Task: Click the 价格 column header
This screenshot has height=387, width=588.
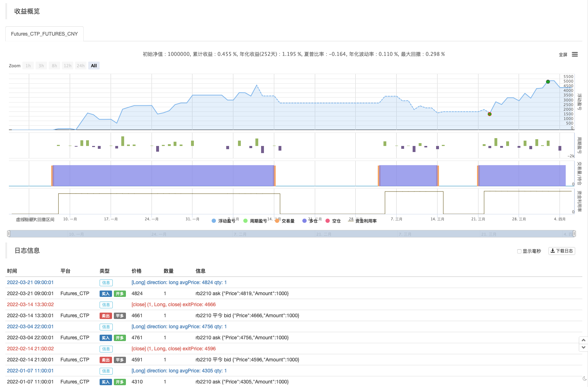Action: point(137,271)
